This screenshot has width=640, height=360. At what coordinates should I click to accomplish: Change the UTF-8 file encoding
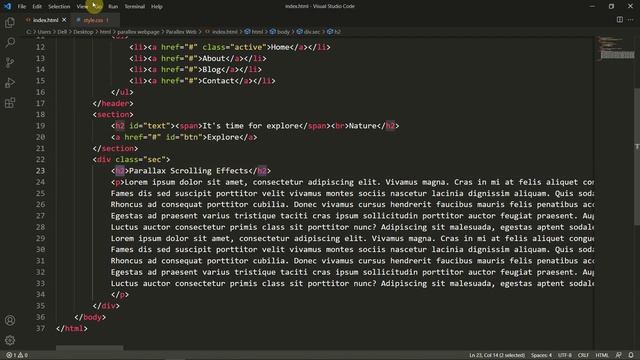coord(564,355)
